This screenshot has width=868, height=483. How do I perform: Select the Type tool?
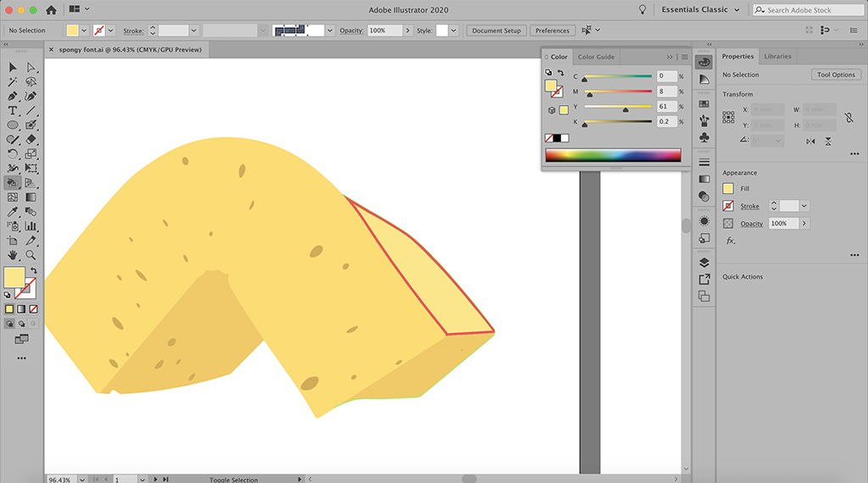(x=13, y=111)
